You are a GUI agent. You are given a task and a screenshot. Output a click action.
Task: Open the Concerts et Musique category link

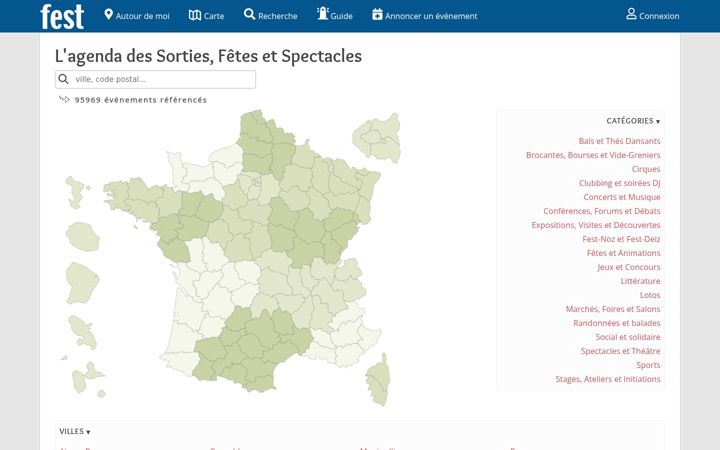click(622, 197)
